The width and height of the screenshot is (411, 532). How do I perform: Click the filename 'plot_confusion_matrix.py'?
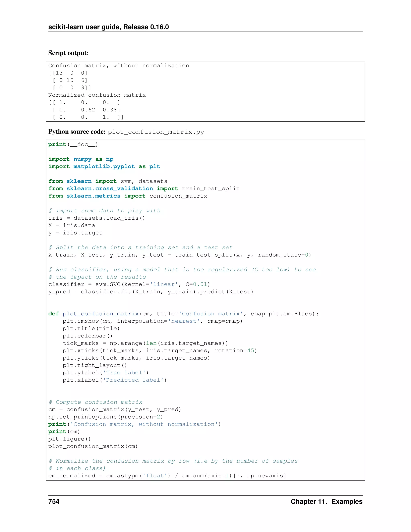pos(156,132)
